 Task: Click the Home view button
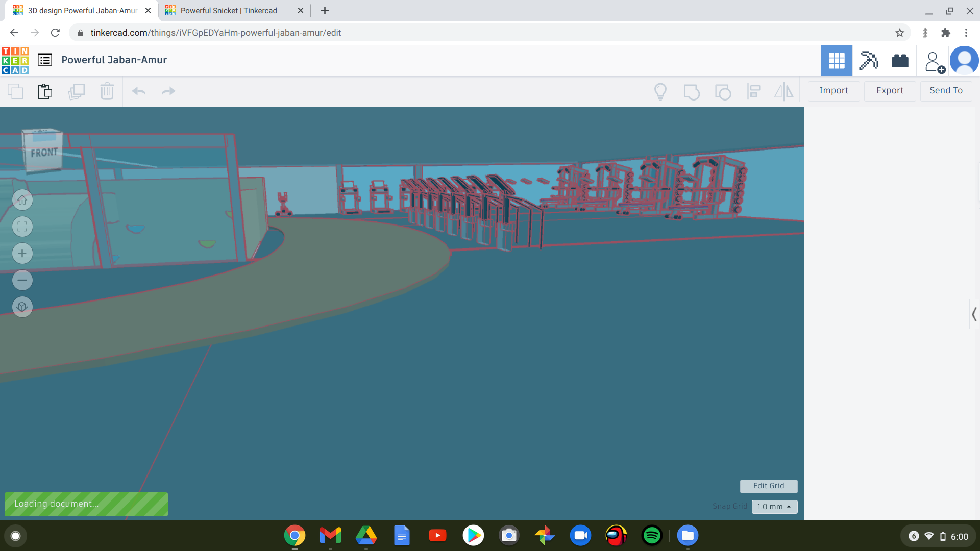[x=22, y=200]
